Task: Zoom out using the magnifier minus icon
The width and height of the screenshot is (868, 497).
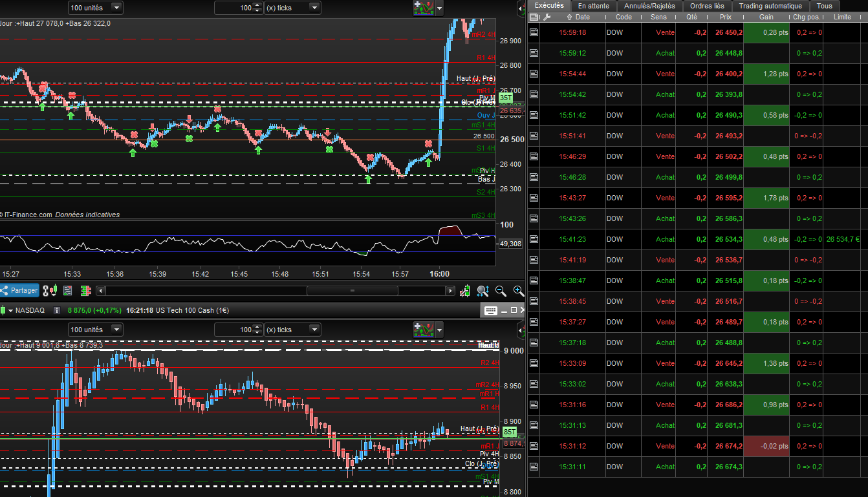Action: 501,291
